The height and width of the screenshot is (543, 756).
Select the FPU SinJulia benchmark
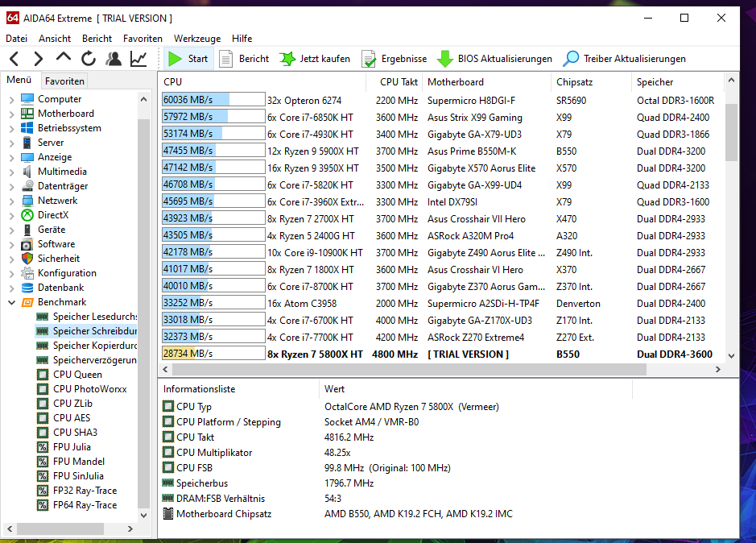point(70,476)
